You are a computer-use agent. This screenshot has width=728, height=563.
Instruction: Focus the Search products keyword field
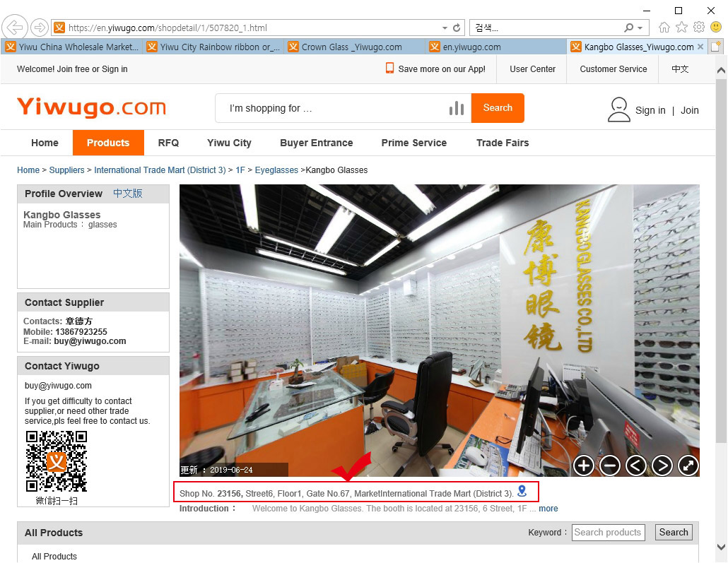coord(609,533)
